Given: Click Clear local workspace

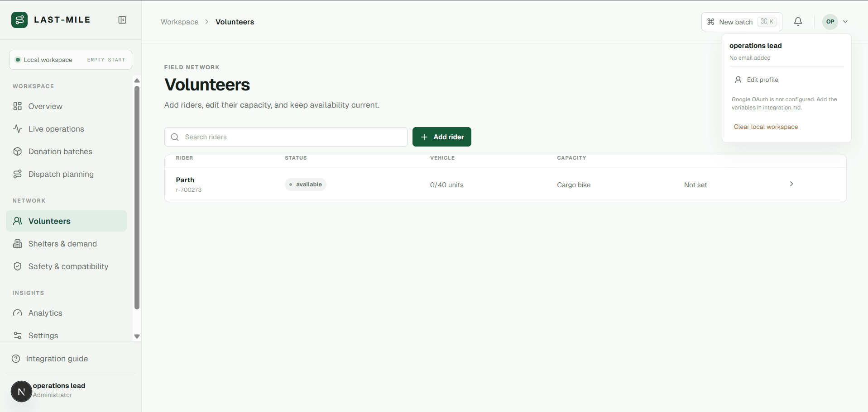Looking at the screenshot, I should tap(766, 127).
